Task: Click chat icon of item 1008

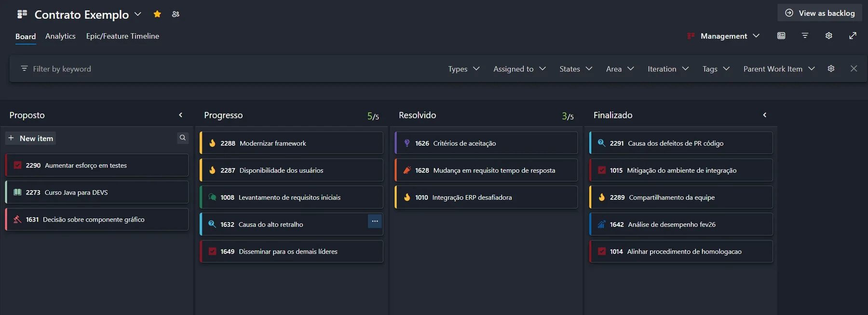Action: 212,197
